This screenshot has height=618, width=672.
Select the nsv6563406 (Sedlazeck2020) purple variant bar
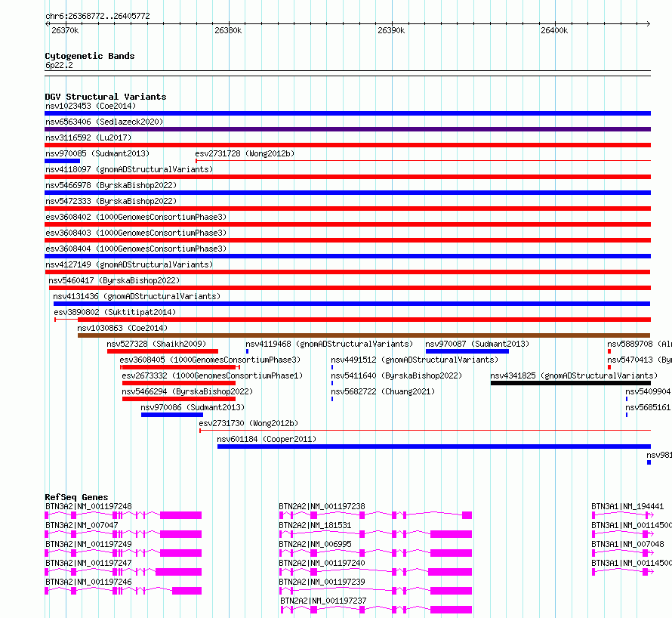click(x=347, y=129)
